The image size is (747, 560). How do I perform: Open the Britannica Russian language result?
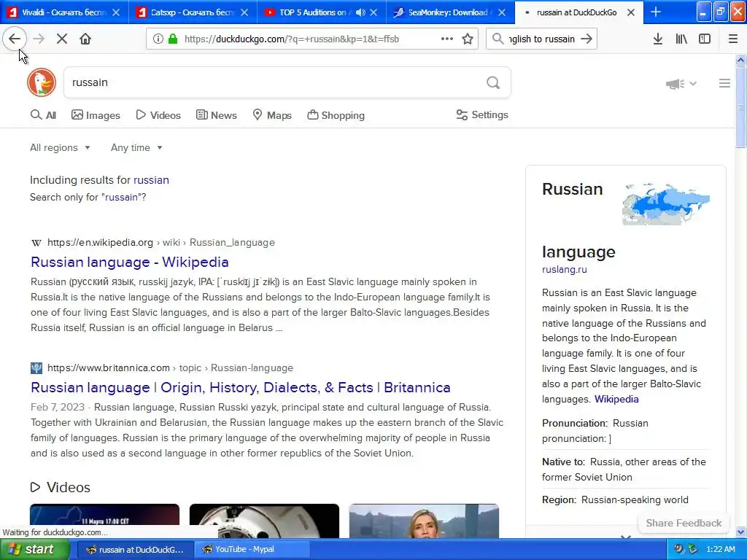(240, 387)
